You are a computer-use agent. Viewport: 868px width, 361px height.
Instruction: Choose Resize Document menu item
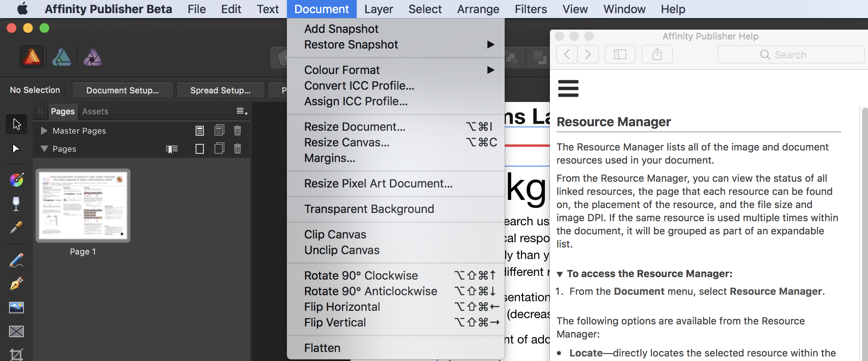coord(396,127)
